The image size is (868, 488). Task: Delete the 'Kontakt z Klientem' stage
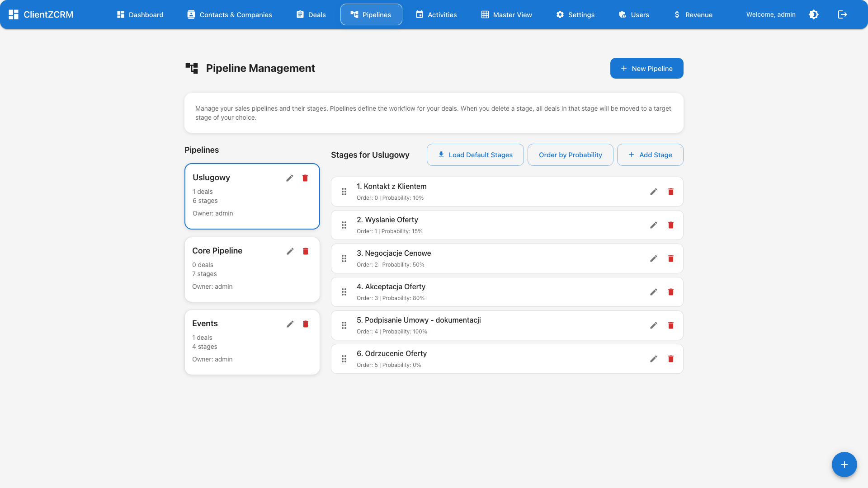point(671,192)
